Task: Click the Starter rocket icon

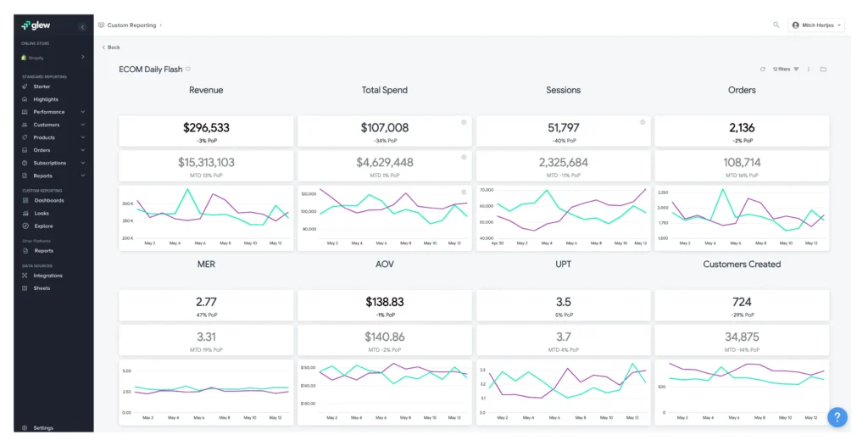Action: [25, 86]
